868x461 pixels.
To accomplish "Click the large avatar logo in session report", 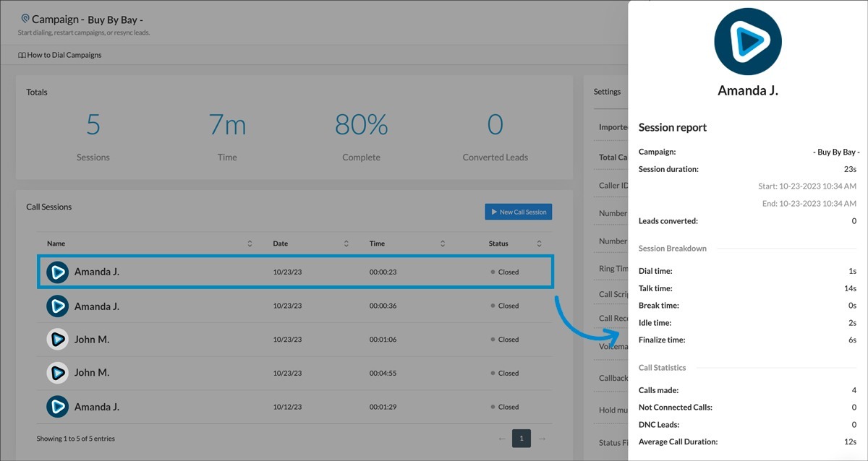I will pos(747,42).
